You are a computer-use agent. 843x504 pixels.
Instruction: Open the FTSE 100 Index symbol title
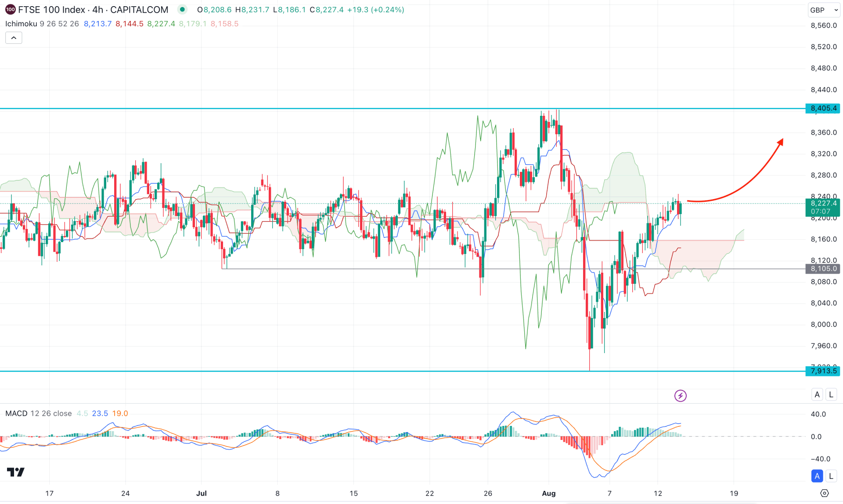[x=93, y=10]
